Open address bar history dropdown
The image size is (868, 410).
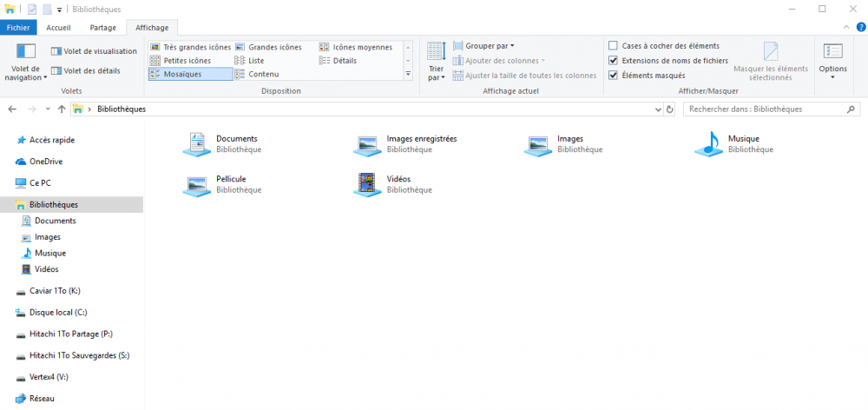coord(658,109)
